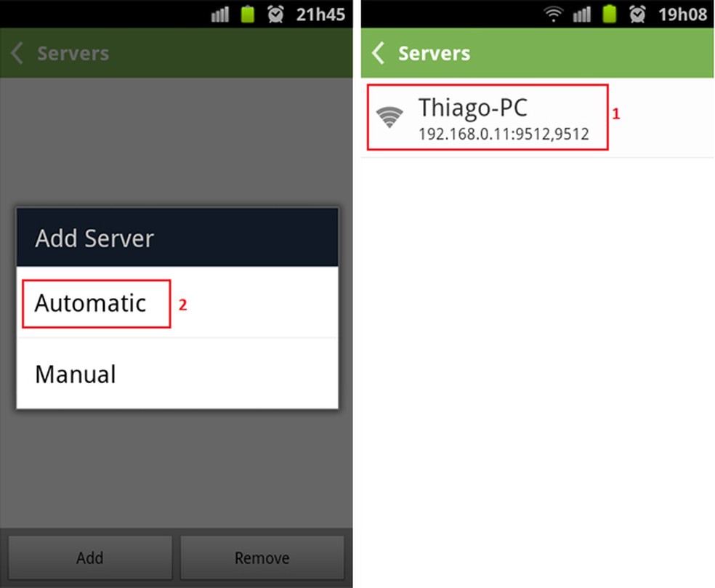
Task: Tap the Servers title on green bar
Action: click(434, 53)
